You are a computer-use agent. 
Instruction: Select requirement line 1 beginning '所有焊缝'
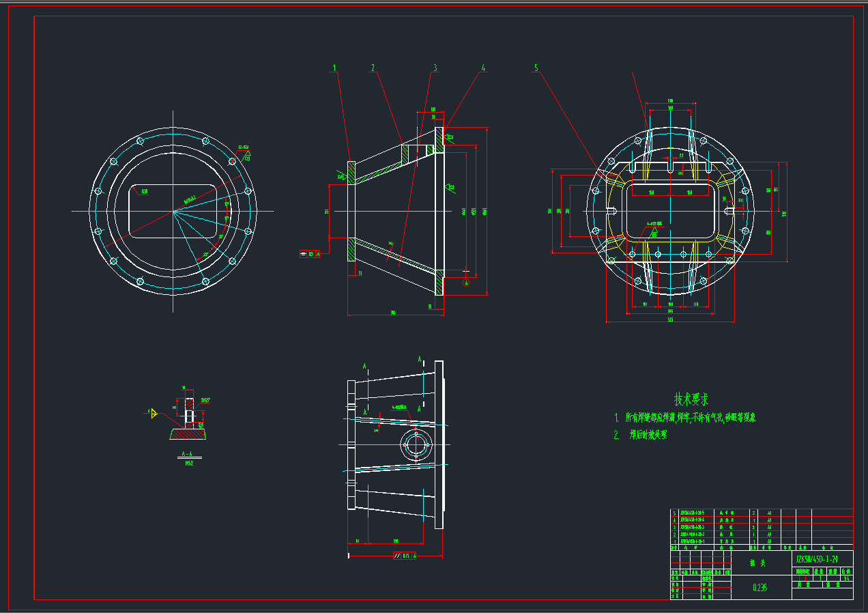click(691, 417)
